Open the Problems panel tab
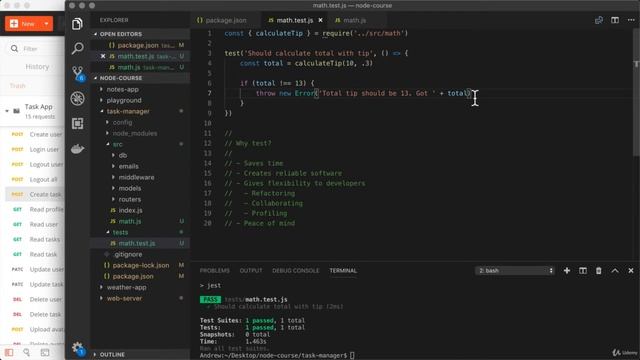Viewport: 640px width, 360px height. [x=215, y=271]
